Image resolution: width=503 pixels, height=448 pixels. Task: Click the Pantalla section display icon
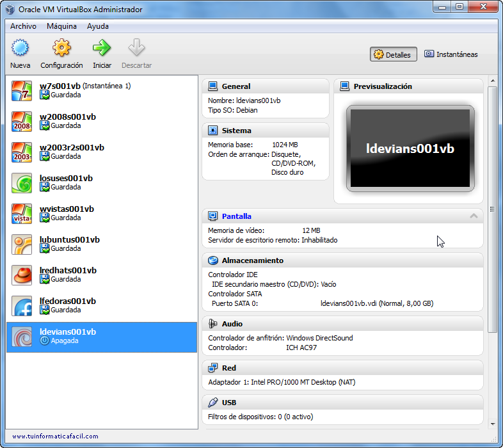click(x=212, y=216)
